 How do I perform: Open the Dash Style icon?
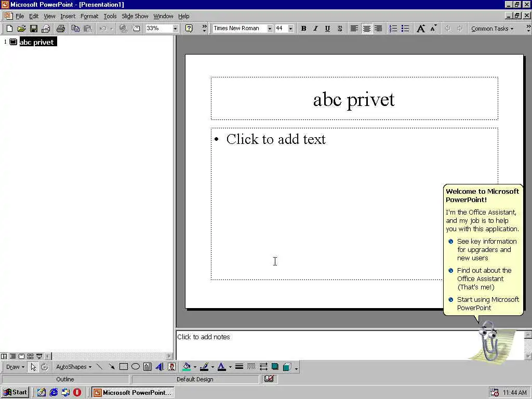(251, 367)
